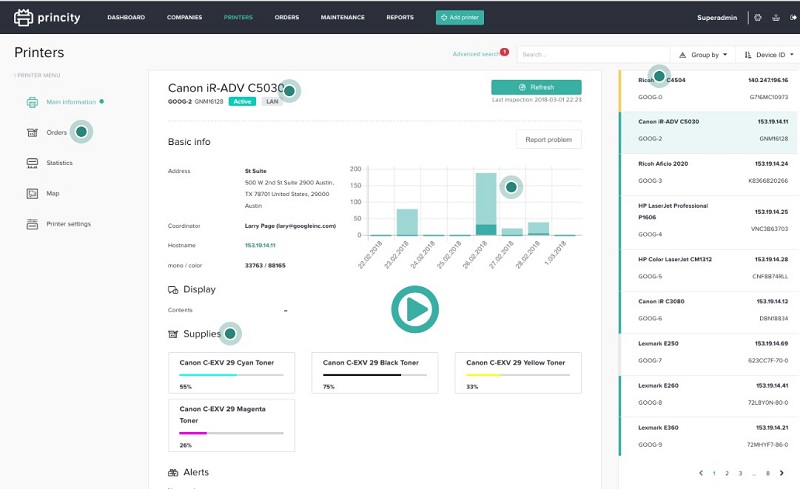The width and height of the screenshot is (800, 489).
Task: Open Printer settings sidebar icon
Action: [32, 224]
